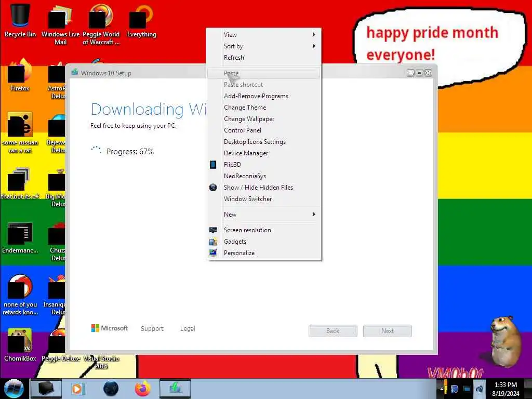532x399 pixels.
Task: Open the Everything desktop icon
Action: [142, 20]
